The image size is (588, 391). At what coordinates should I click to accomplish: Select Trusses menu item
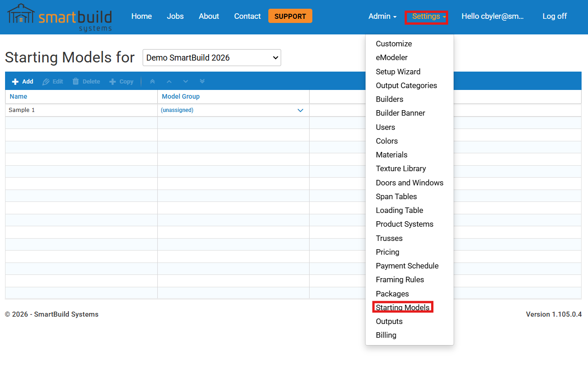389,238
